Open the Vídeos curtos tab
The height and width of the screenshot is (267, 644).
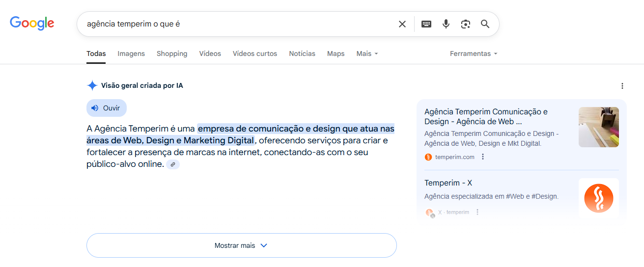[x=255, y=53]
